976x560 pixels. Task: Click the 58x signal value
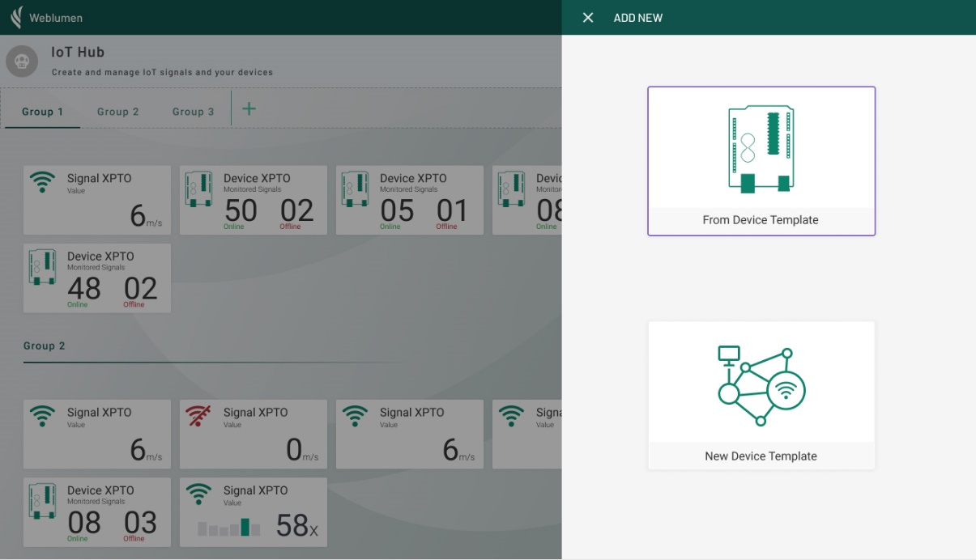[297, 526]
